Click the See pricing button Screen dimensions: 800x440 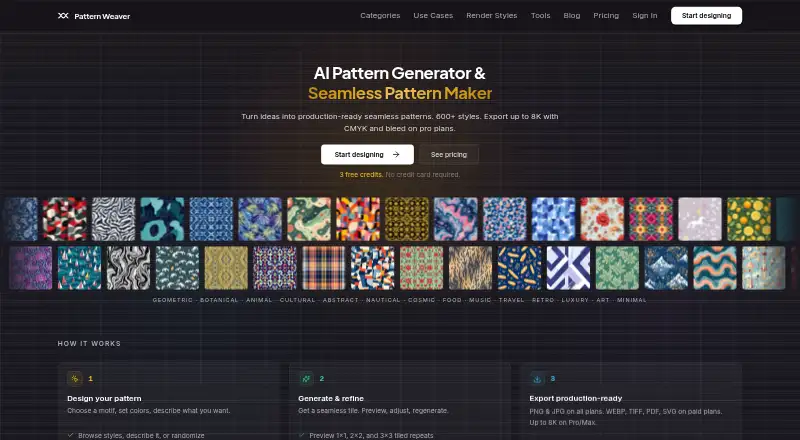tap(449, 155)
